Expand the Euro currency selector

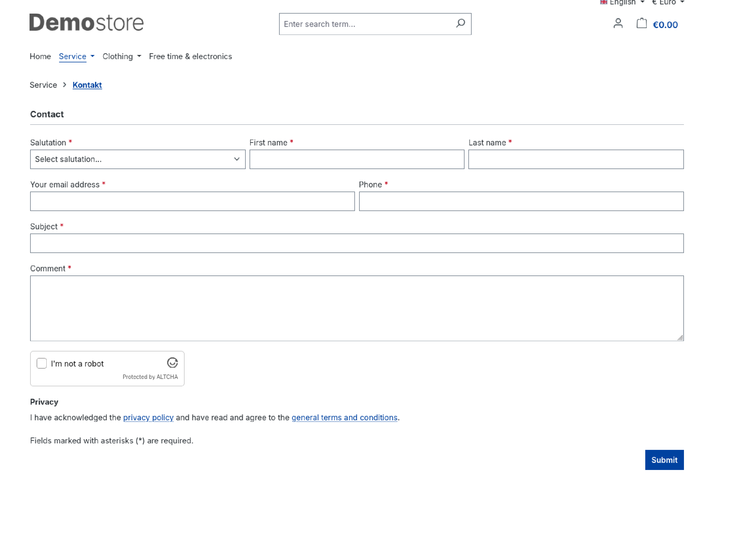[x=668, y=3]
